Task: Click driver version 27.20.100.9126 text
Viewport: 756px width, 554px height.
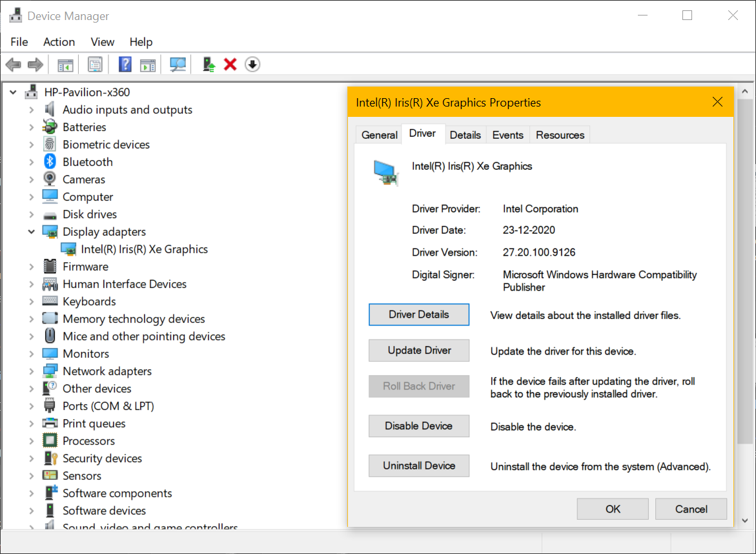Action: pyautogui.click(x=539, y=252)
